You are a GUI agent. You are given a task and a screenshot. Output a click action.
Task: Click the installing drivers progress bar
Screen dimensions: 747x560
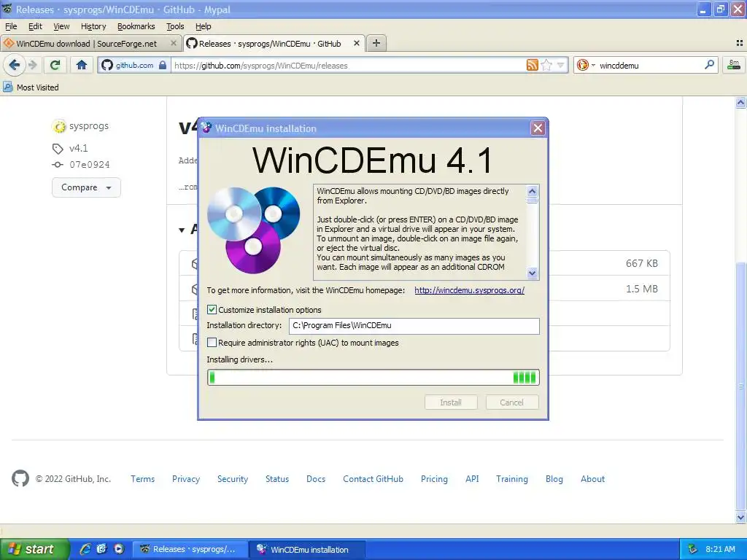[x=373, y=378]
